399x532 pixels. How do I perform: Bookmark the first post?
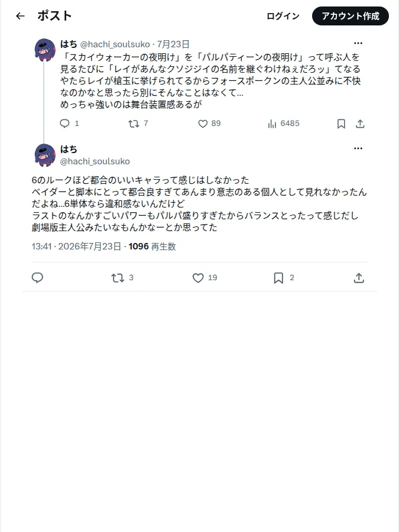[x=341, y=124]
